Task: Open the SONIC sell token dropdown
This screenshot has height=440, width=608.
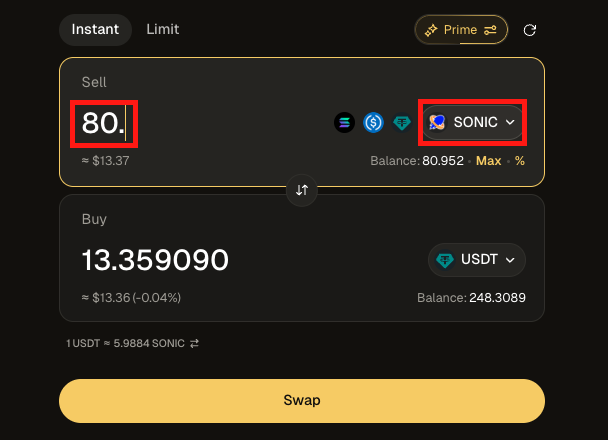Action: [x=473, y=122]
